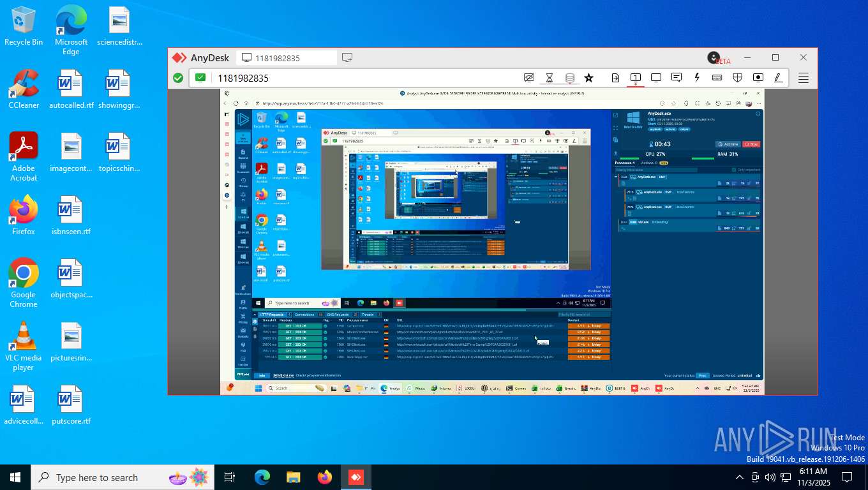Click the volume icon in system tray
868x490 pixels.
(770, 477)
